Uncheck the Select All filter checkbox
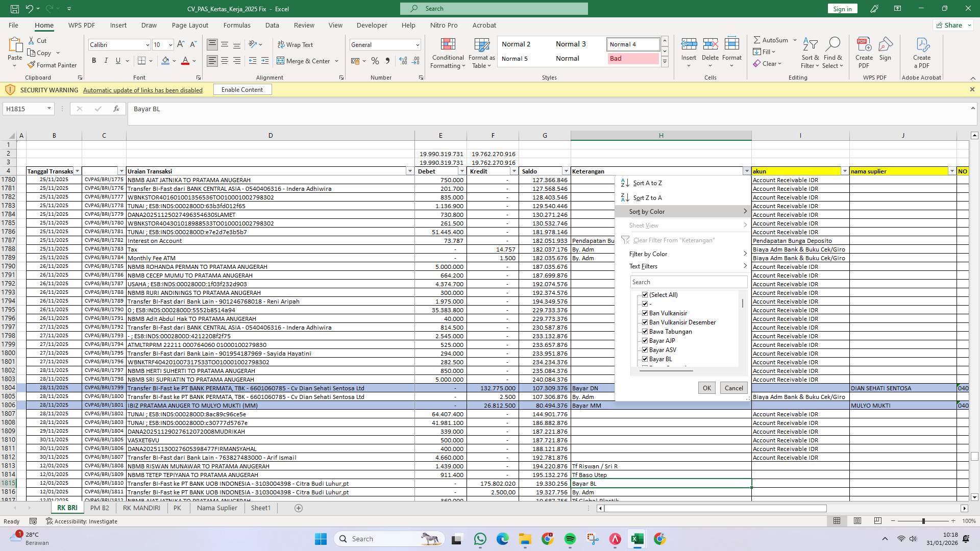 pyautogui.click(x=645, y=294)
